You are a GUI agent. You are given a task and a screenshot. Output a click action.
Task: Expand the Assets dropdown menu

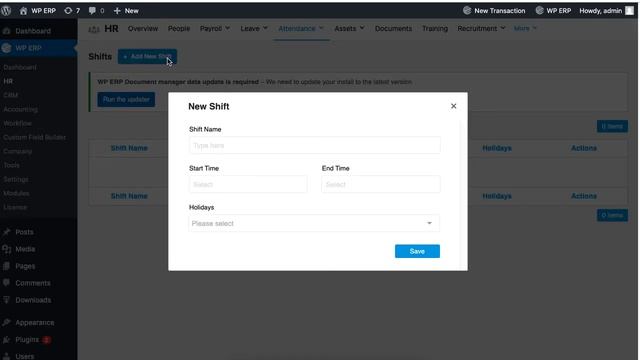(349, 29)
